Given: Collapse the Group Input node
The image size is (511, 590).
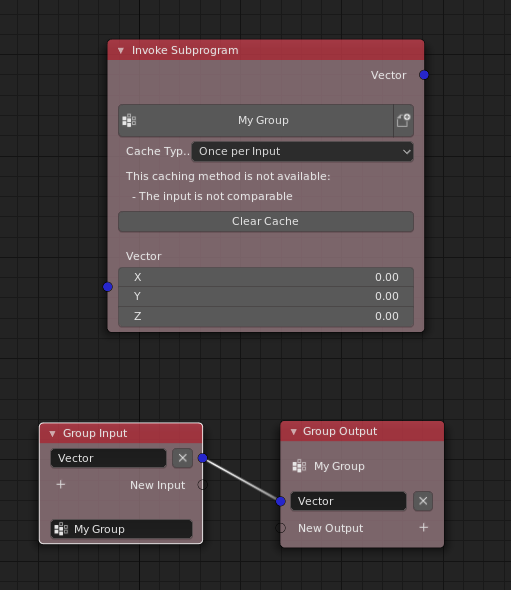Looking at the screenshot, I should click(52, 433).
